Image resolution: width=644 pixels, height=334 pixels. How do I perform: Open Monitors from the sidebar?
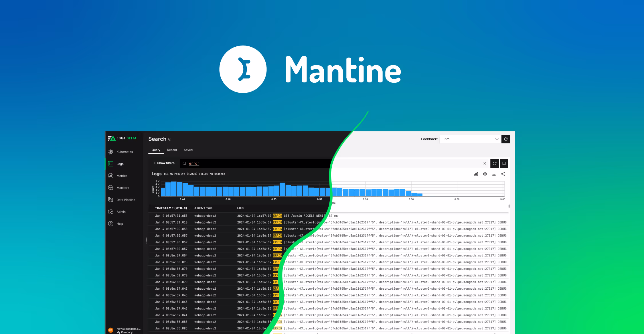[x=123, y=188]
